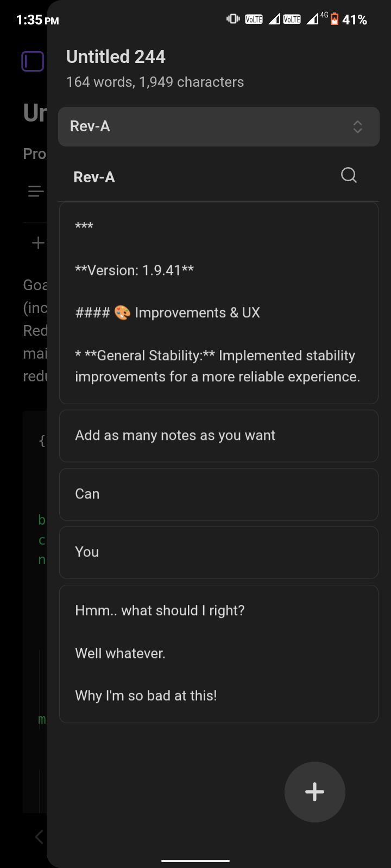Open the Version 1.9.41 note card
The height and width of the screenshot is (868, 391).
click(x=218, y=303)
